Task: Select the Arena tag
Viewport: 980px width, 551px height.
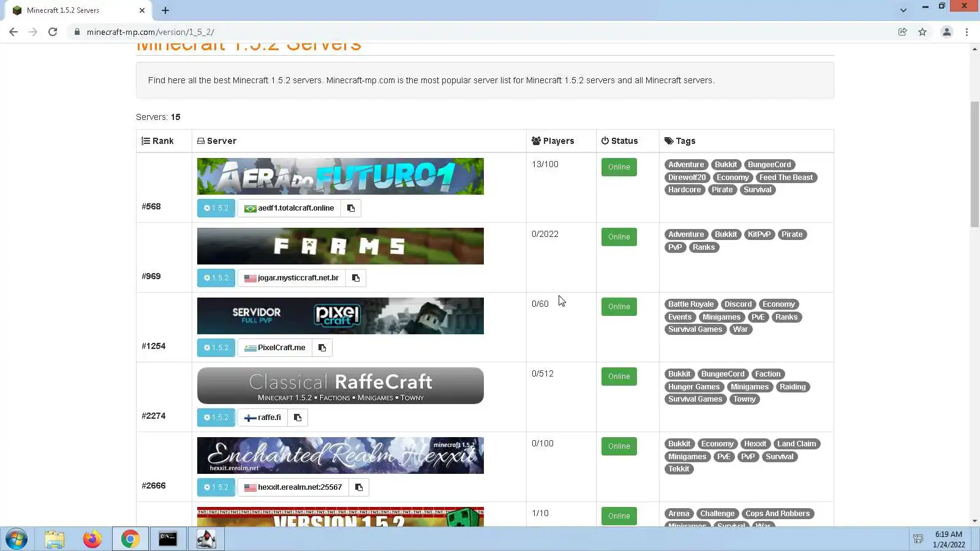Action: point(679,514)
